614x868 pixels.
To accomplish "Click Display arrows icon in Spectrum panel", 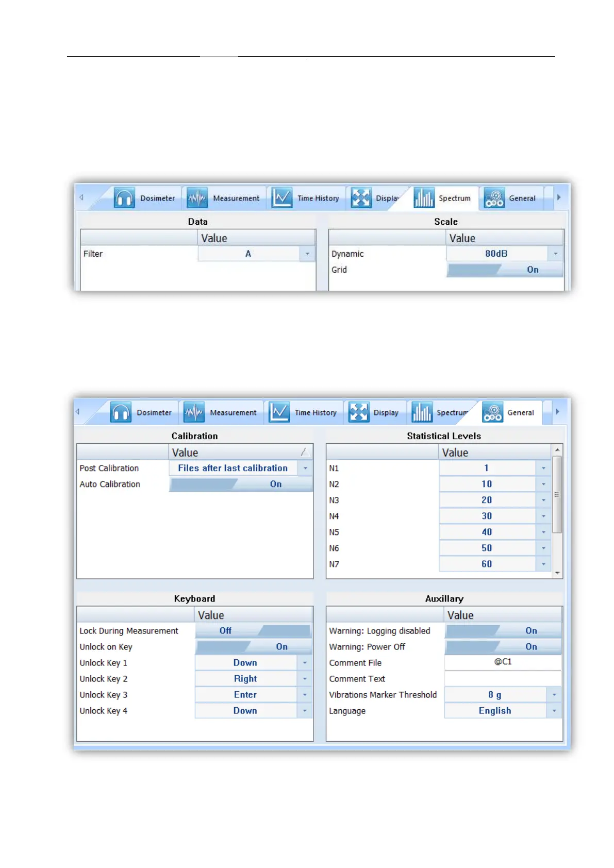I will 361,198.
